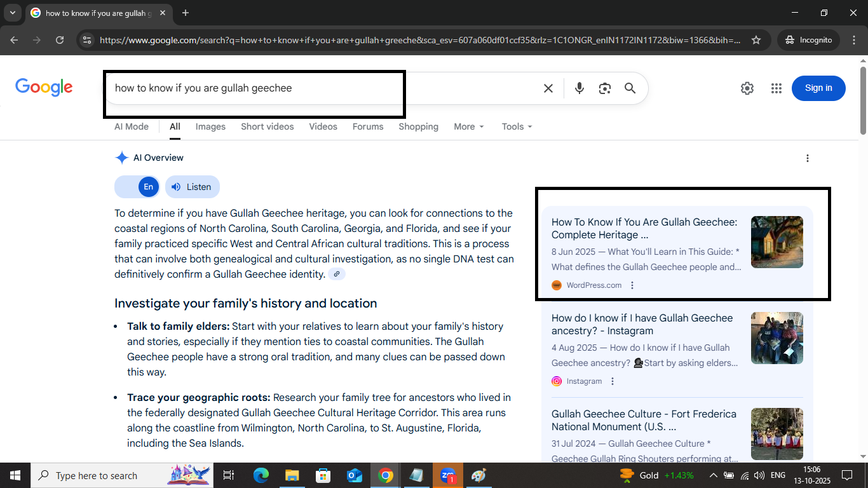Run the search with the magnifier icon
The image size is (868, 488).
click(630, 88)
